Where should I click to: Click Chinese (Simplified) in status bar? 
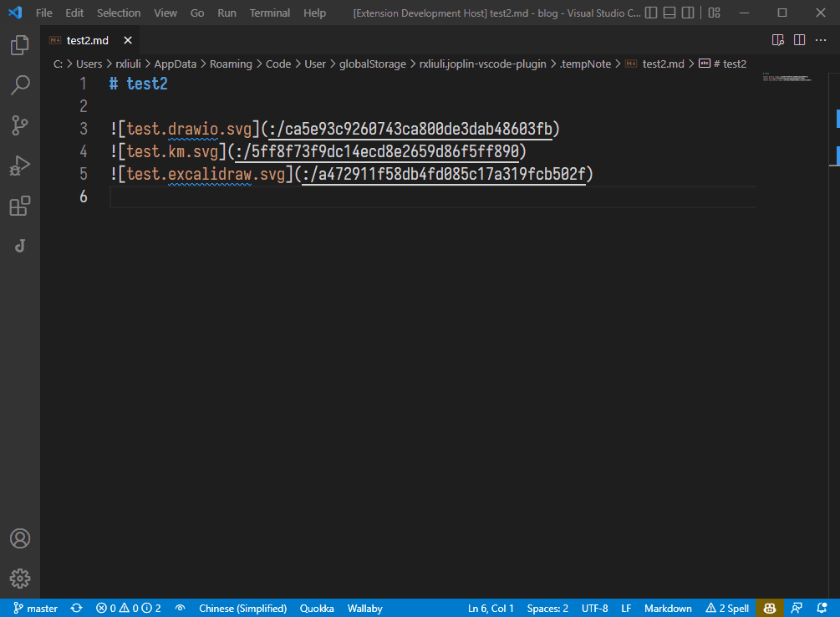[x=242, y=609]
